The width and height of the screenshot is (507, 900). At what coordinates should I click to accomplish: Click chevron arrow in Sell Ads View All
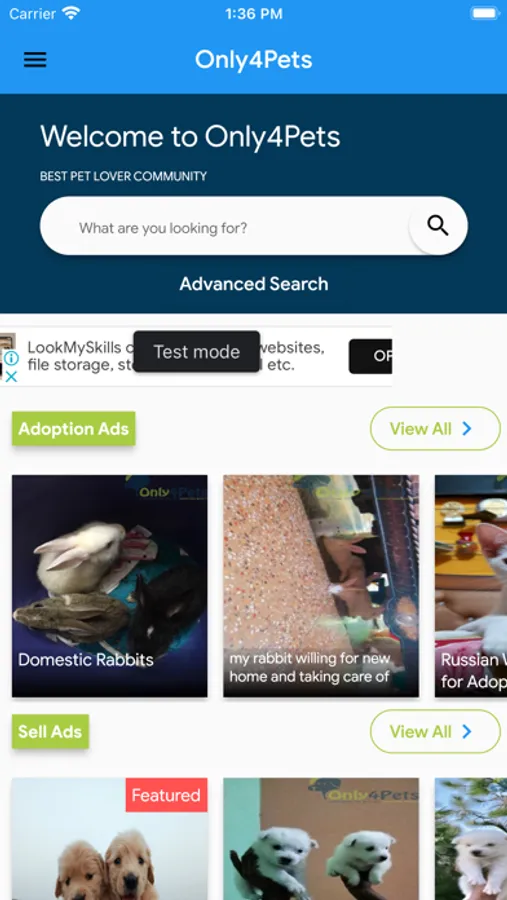tap(467, 731)
